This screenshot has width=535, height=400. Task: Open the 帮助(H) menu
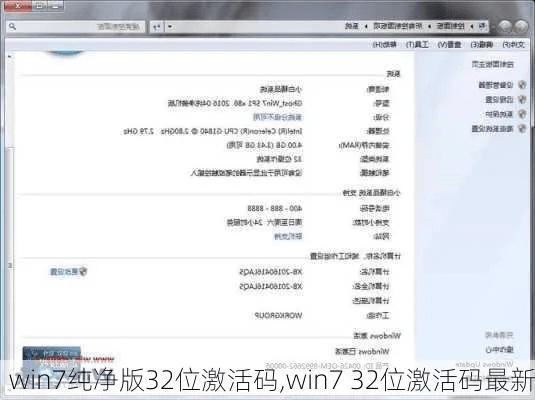click(385, 45)
